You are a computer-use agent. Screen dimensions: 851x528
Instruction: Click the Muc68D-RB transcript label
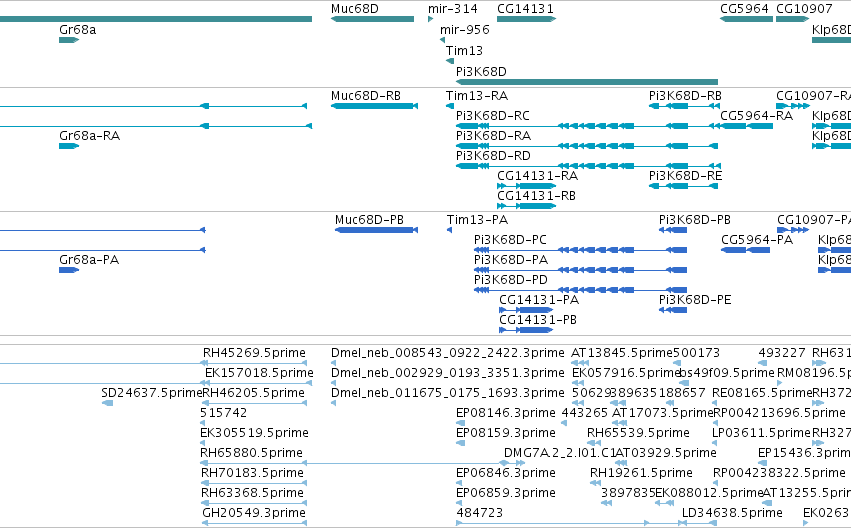(x=366, y=96)
